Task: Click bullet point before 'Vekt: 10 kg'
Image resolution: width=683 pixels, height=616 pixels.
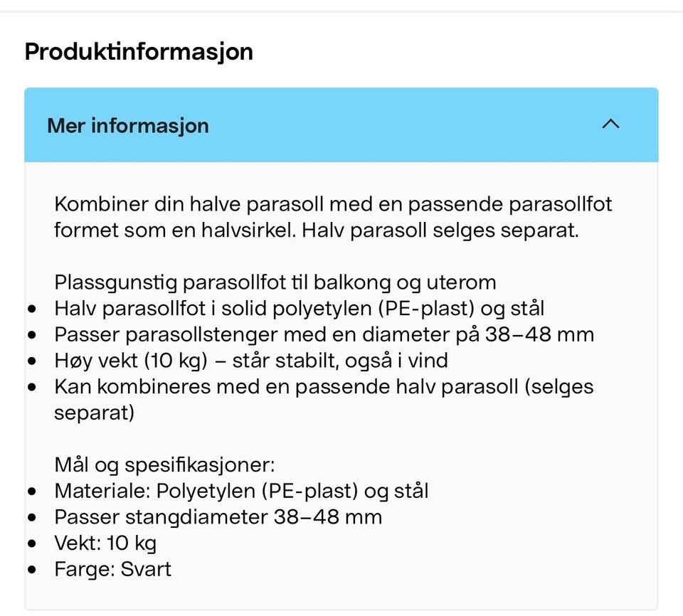Action: coord(32,543)
